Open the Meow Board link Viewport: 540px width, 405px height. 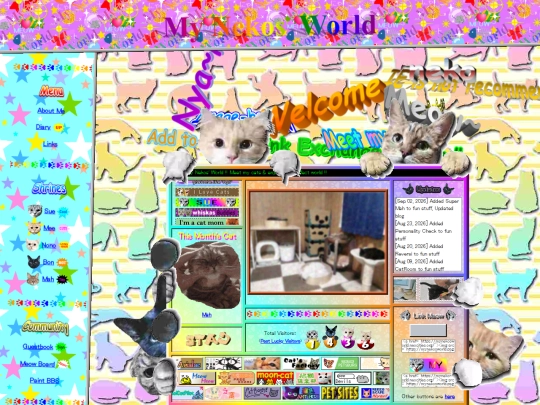click(x=37, y=364)
